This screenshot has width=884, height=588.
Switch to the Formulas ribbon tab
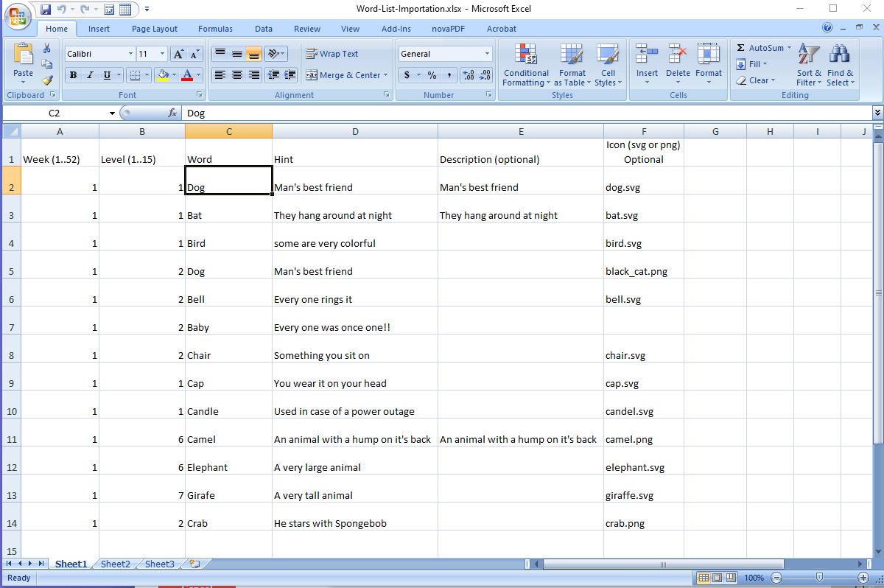pos(215,29)
